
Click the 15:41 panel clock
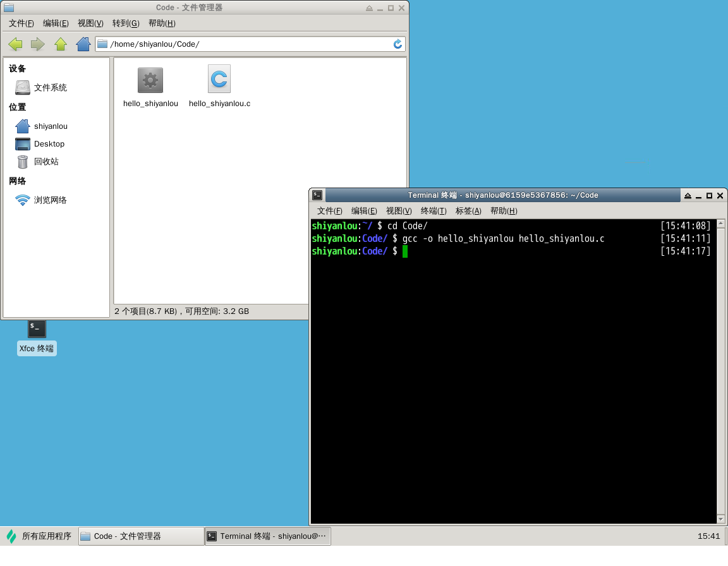[x=708, y=536]
